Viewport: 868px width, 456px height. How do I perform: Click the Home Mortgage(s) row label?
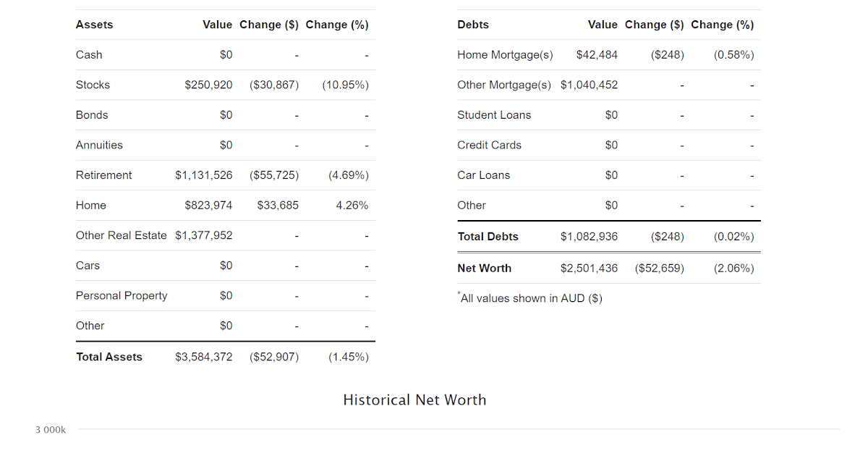[505, 55]
